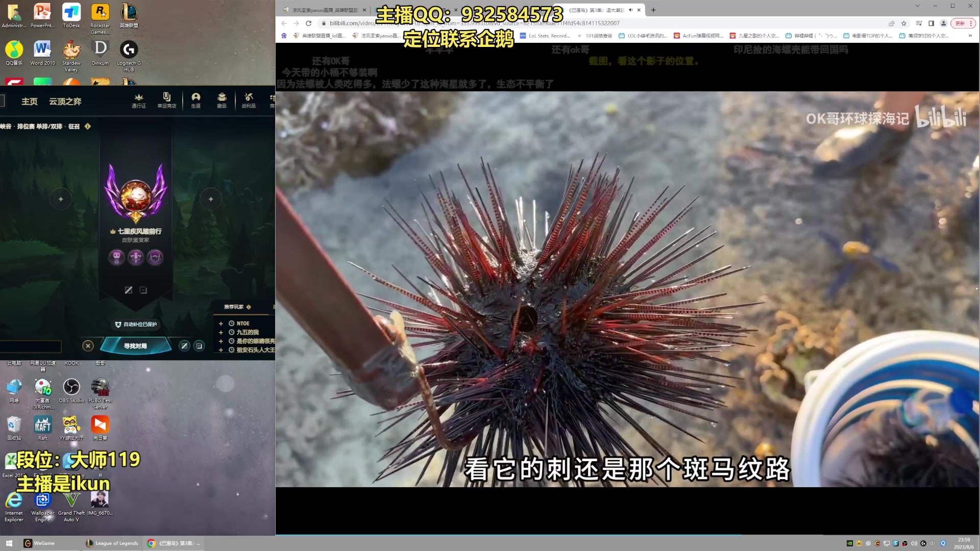This screenshot has width=980, height=551.
Task: Open the Chrome profile avatar
Action: [943, 23]
